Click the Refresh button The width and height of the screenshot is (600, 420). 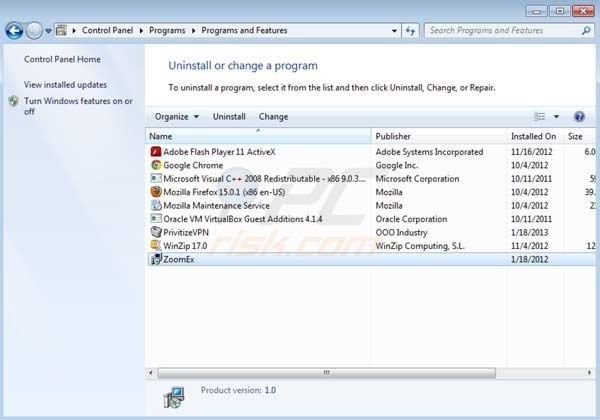[x=410, y=31]
